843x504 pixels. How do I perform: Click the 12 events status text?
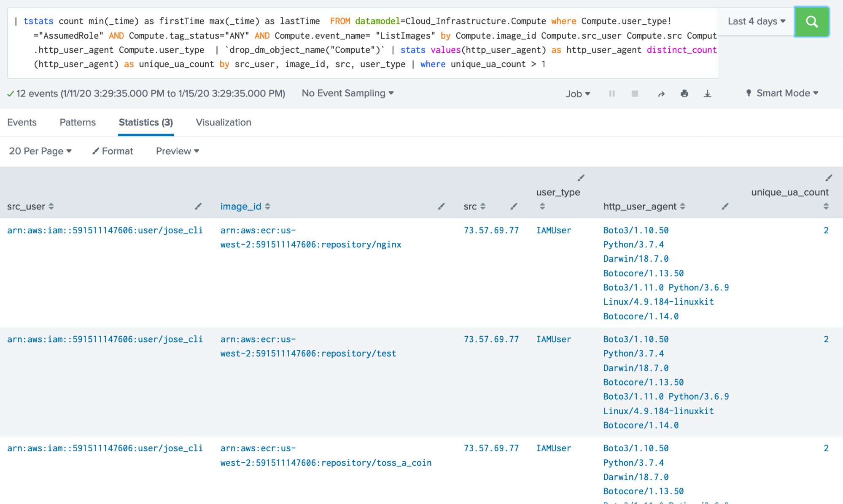(151, 93)
